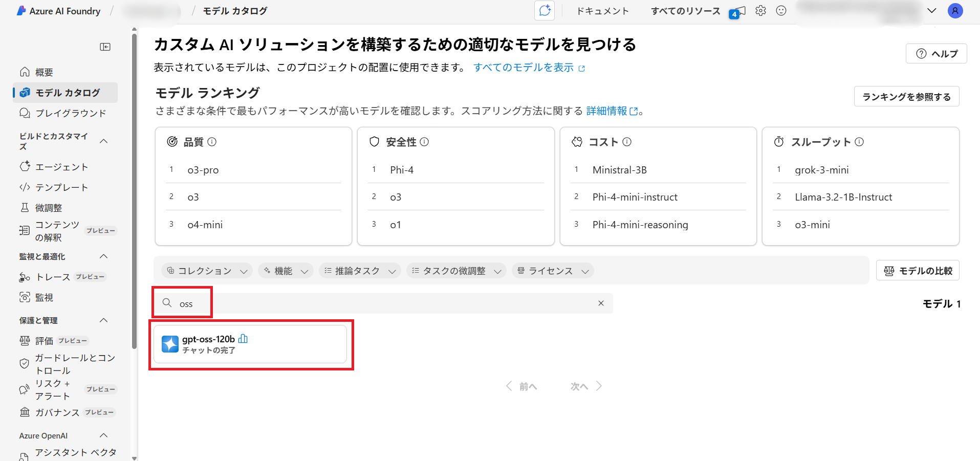Click the ヘルプ button

point(936,54)
